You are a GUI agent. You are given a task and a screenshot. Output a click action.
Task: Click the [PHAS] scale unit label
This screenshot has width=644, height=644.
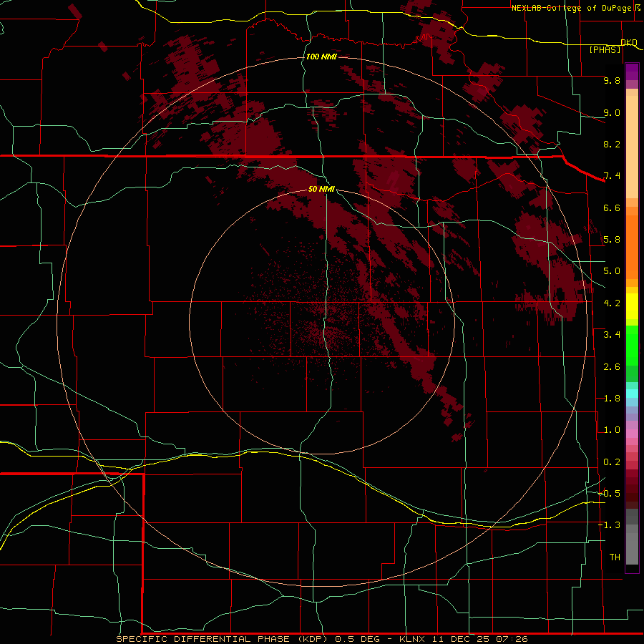(605, 49)
